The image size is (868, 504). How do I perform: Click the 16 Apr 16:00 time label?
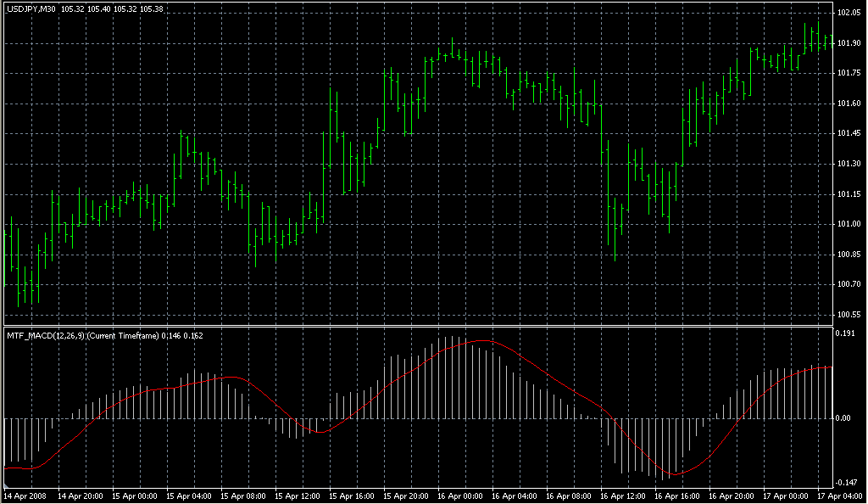(677, 495)
